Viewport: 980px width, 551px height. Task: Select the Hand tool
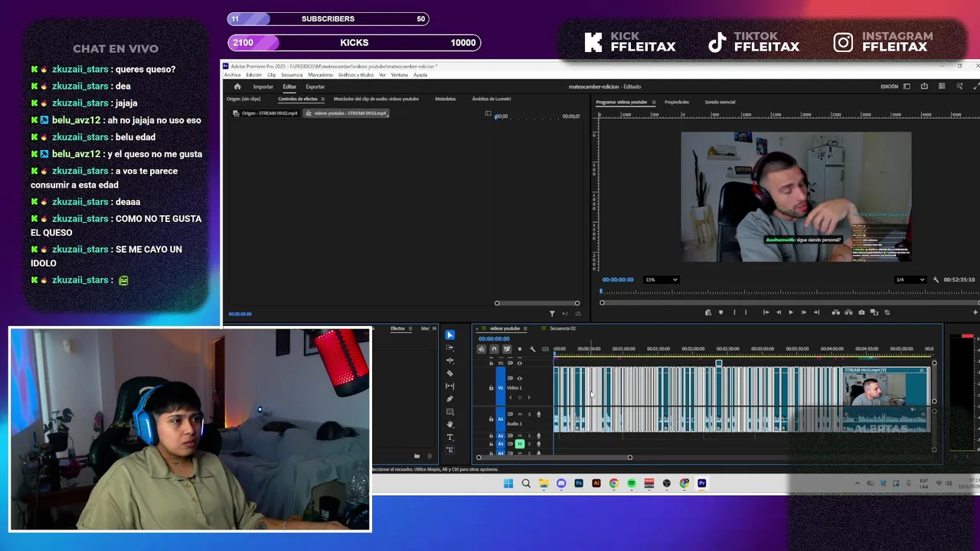450,424
